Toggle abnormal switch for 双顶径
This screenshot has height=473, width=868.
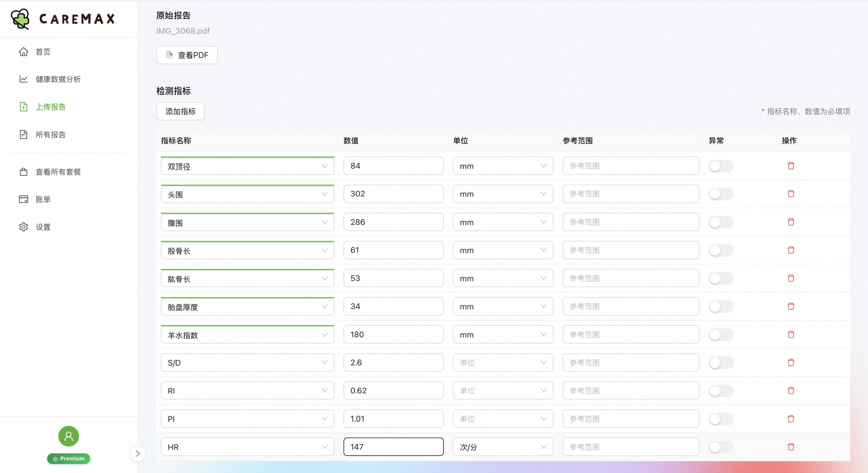tap(721, 166)
